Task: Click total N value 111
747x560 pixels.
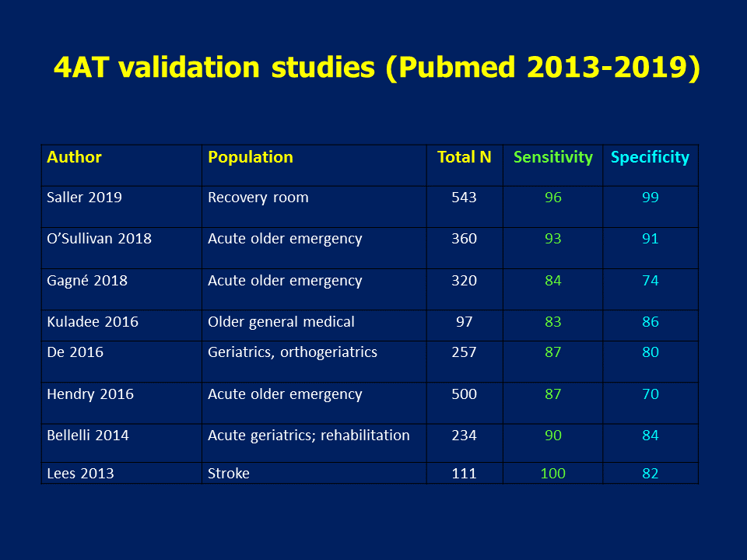Action: tap(464, 474)
